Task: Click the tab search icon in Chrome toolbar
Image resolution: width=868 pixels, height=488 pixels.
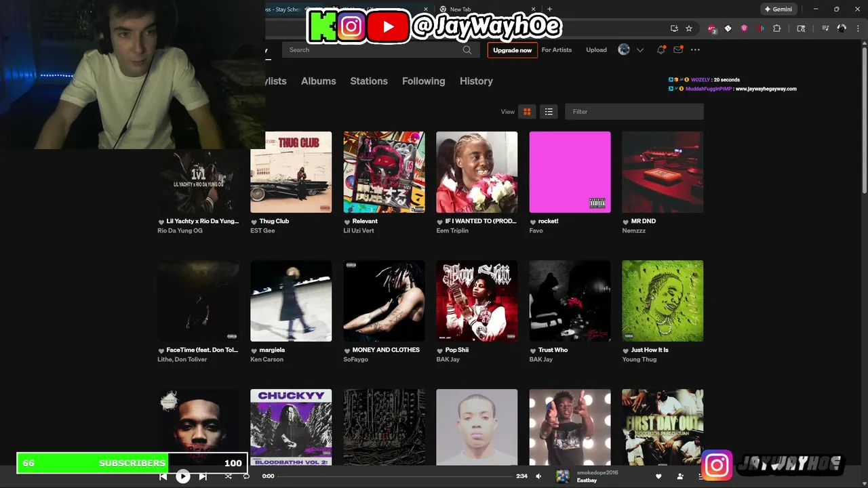Action: pos(801,28)
